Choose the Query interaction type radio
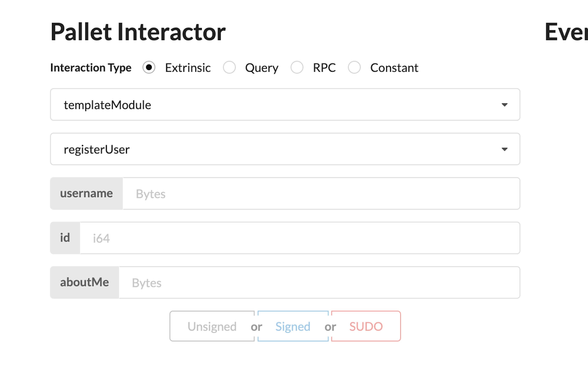 click(229, 67)
